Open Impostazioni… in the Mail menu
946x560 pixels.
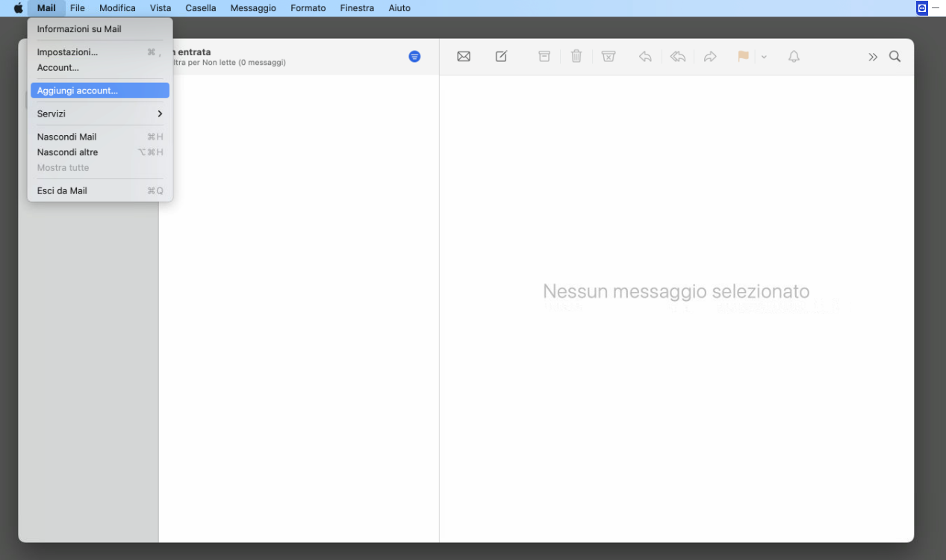coord(67,52)
